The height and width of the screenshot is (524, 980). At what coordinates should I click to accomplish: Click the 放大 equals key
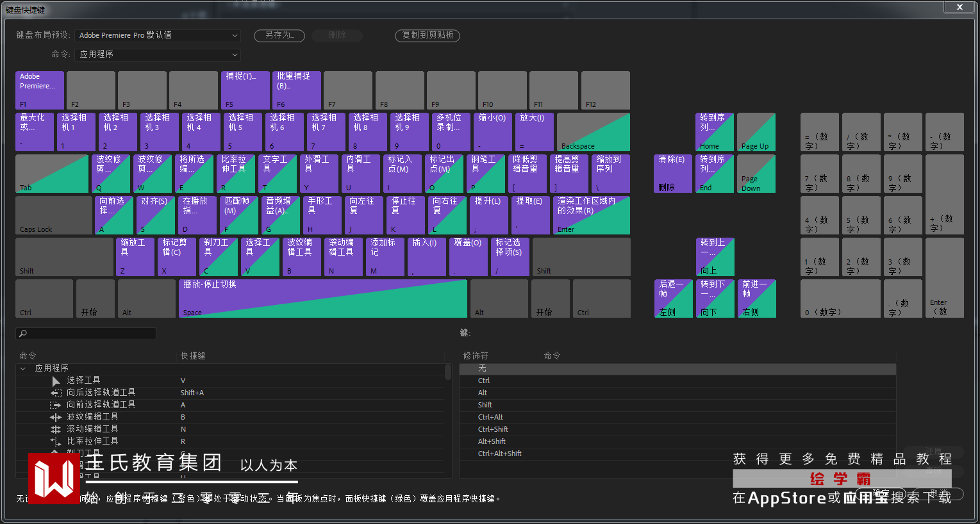point(535,132)
